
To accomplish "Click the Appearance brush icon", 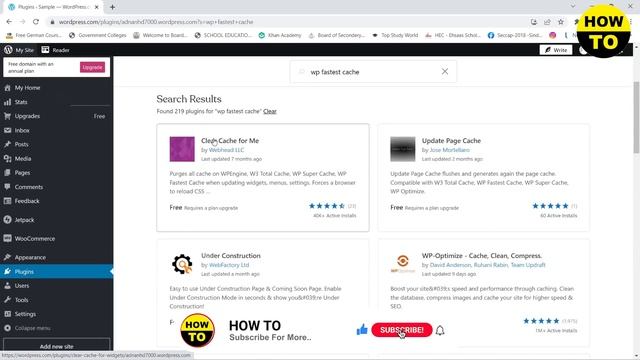I will click(7, 257).
